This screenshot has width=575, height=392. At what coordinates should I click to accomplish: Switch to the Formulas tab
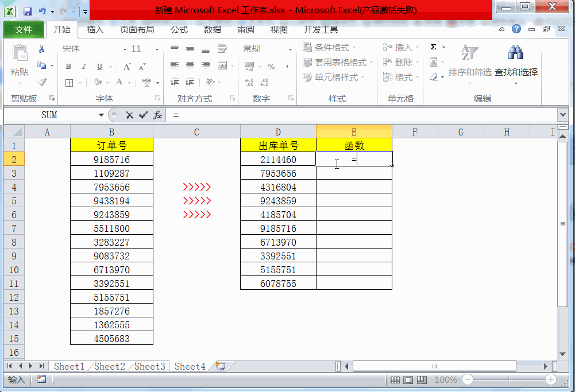[x=179, y=30]
